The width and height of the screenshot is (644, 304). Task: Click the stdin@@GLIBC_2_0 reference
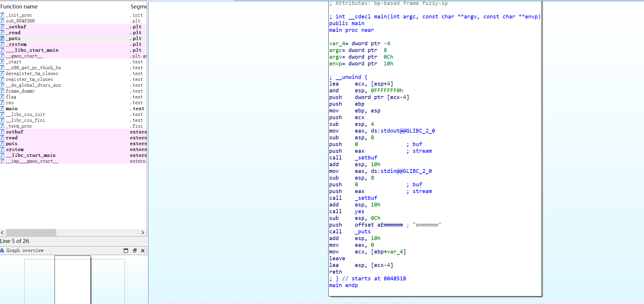[x=406, y=171]
